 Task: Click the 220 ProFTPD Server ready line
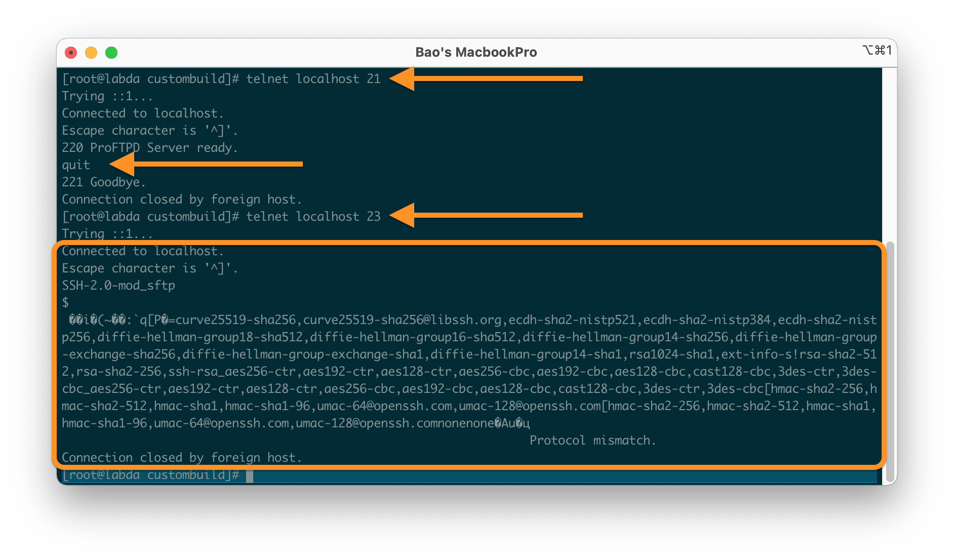pyautogui.click(x=150, y=147)
